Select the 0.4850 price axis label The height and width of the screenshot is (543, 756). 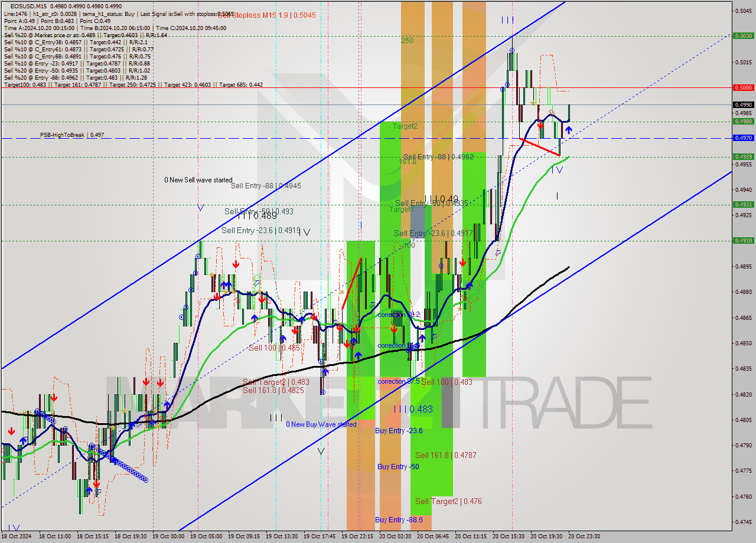[743, 343]
